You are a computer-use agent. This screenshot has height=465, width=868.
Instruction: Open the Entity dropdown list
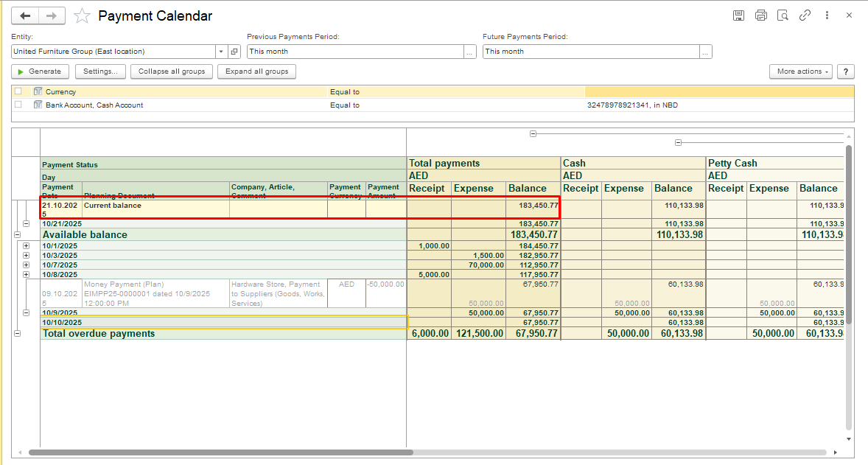point(221,52)
